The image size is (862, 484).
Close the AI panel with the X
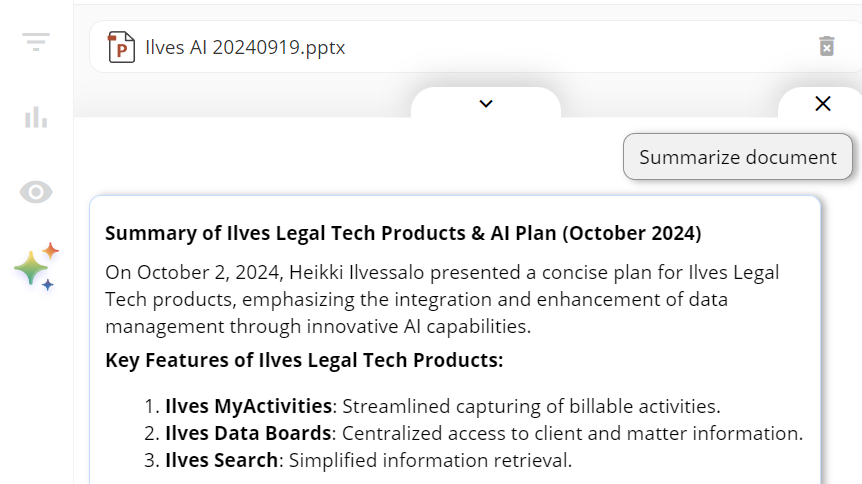click(822, 103)
